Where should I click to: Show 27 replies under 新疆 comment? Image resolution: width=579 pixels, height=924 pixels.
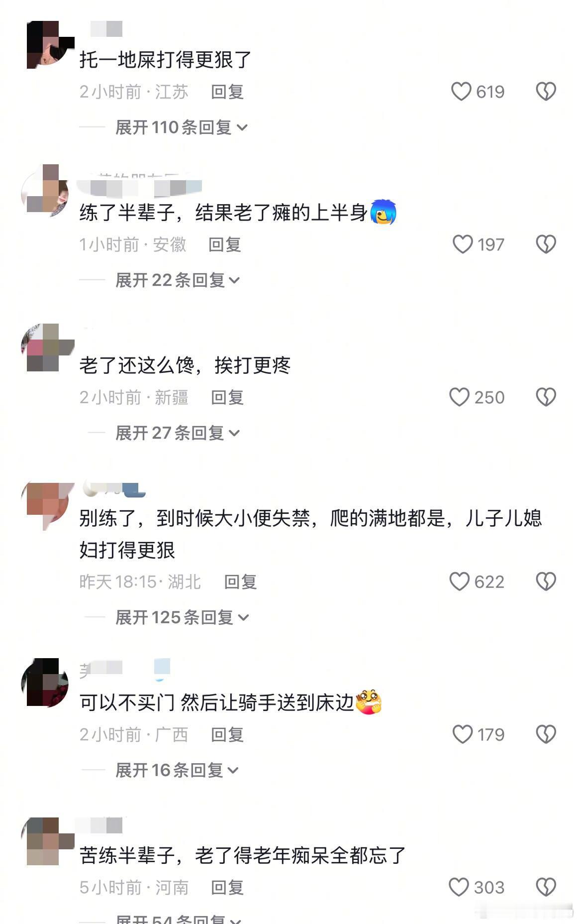click(178, 433)
